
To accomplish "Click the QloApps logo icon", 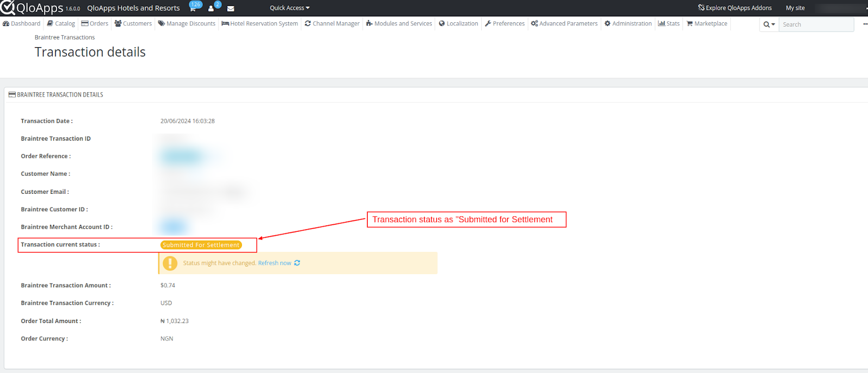I will [x=8, y=8].
